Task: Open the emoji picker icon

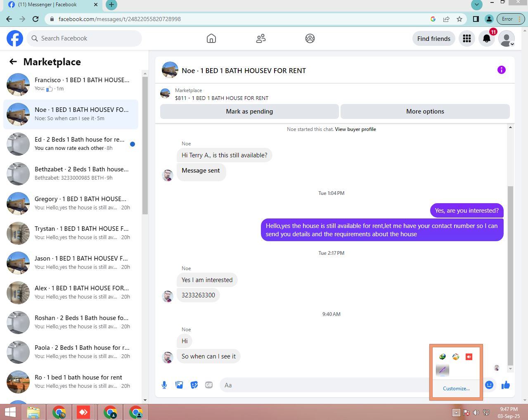Action: pos(489,385)
